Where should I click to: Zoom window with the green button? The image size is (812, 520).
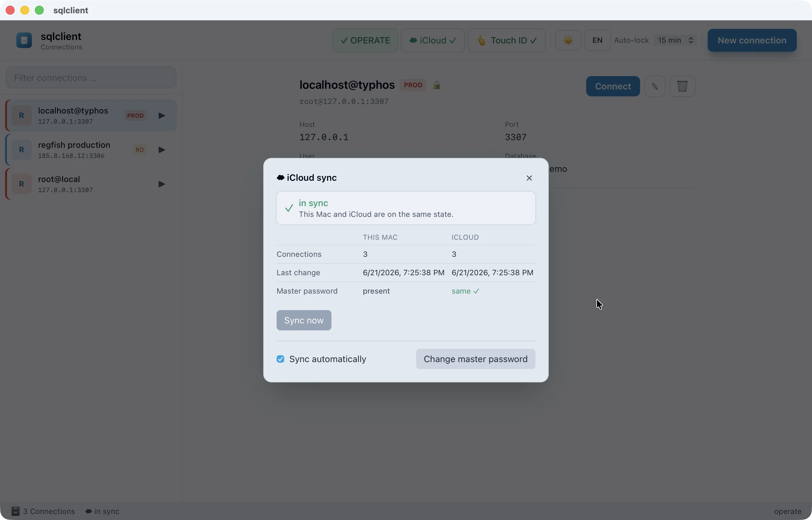click(39, 10)
